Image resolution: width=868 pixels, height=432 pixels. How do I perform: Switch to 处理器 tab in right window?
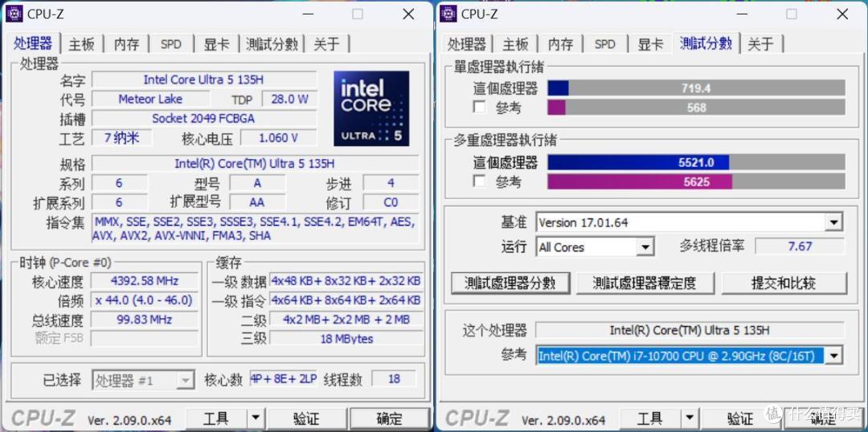pyautogui.click(x=467, y=44)
